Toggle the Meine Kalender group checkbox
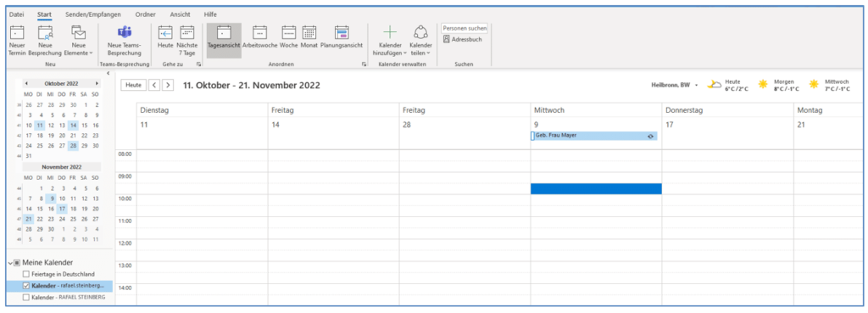Viewport: 868px width, 313px height. (17, 263)
